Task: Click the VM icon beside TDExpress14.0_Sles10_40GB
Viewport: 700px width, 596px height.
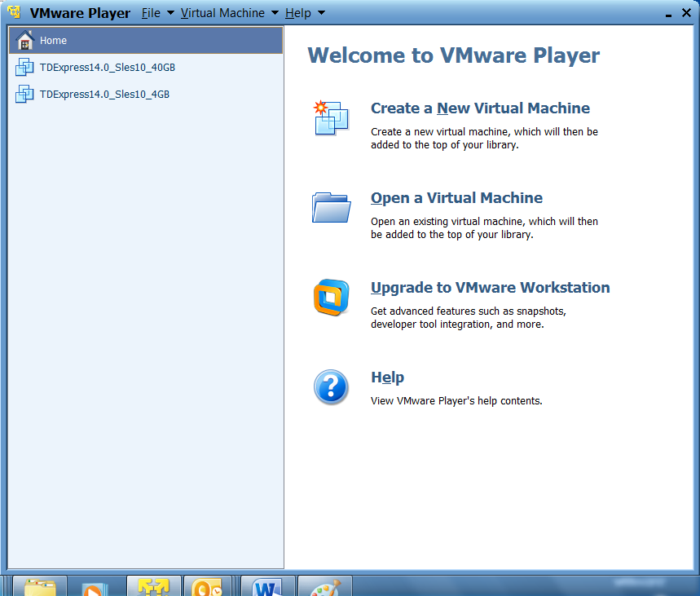Action: [24, 67]
